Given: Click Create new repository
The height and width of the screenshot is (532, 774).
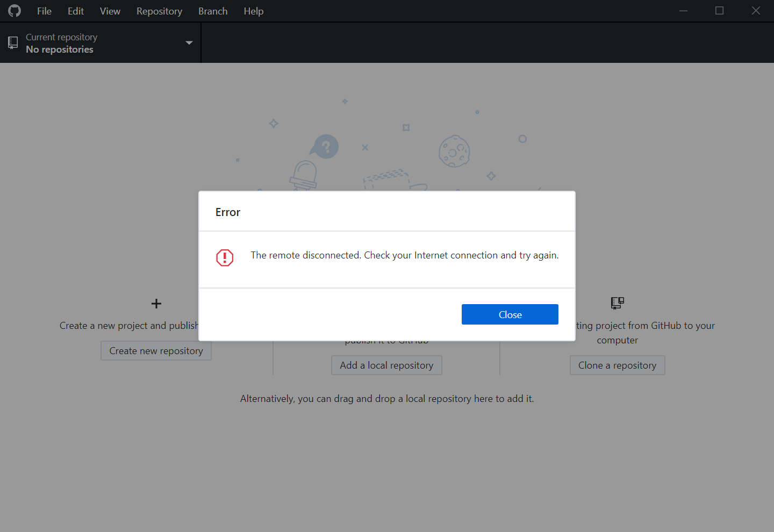Looking at the screenshot, I should point(156,350).
